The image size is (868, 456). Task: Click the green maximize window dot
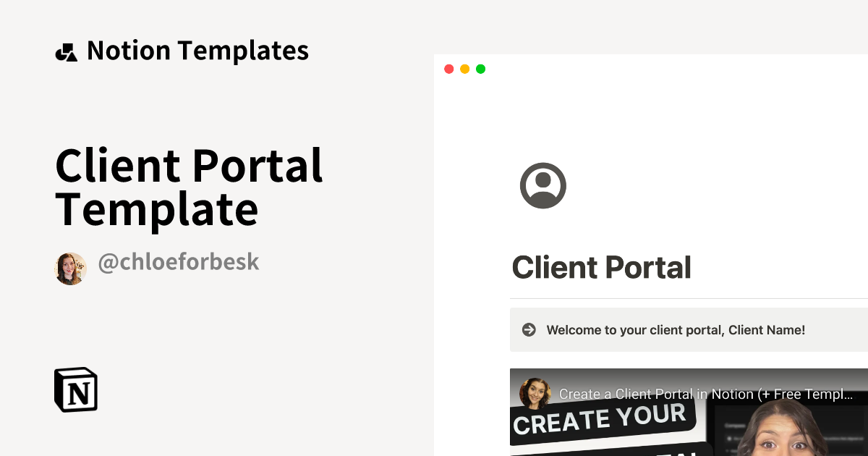(480, 69)
